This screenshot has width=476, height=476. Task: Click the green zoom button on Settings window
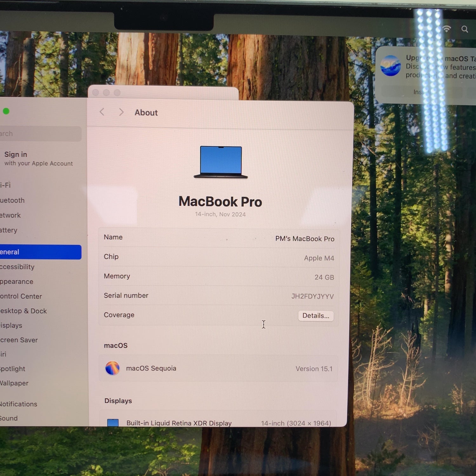(x=6, y=111)
